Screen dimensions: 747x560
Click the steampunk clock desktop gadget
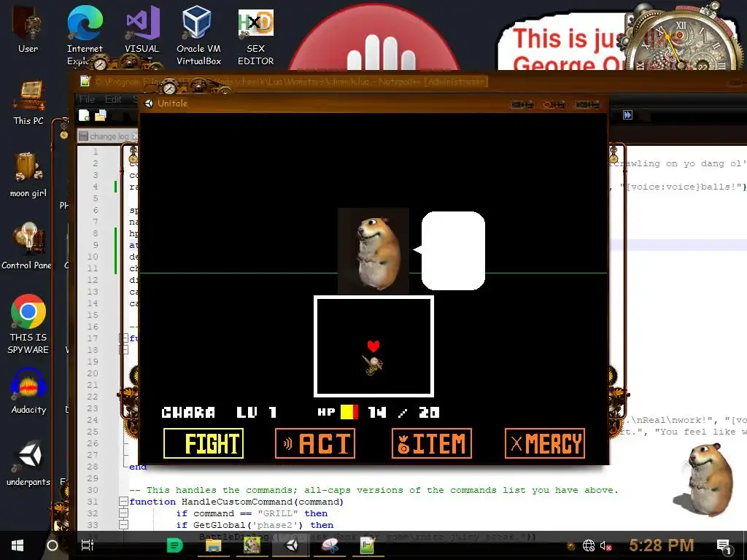[x=681, y=39]
